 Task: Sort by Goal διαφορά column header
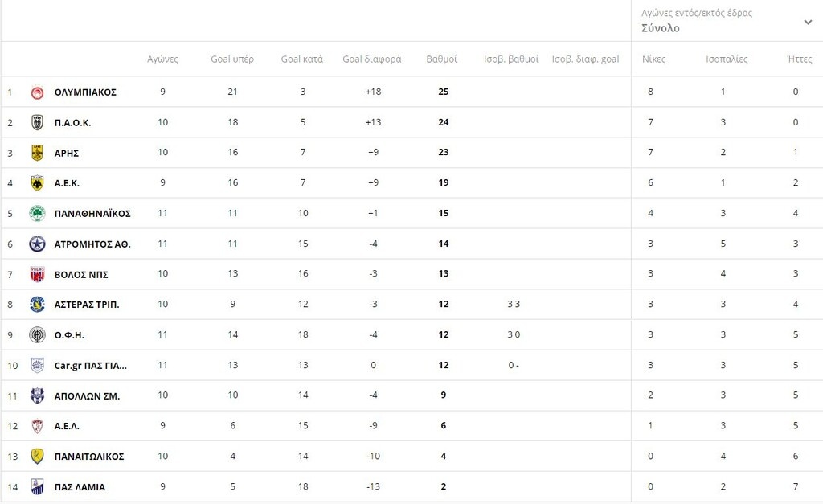[x=372, y=59]
